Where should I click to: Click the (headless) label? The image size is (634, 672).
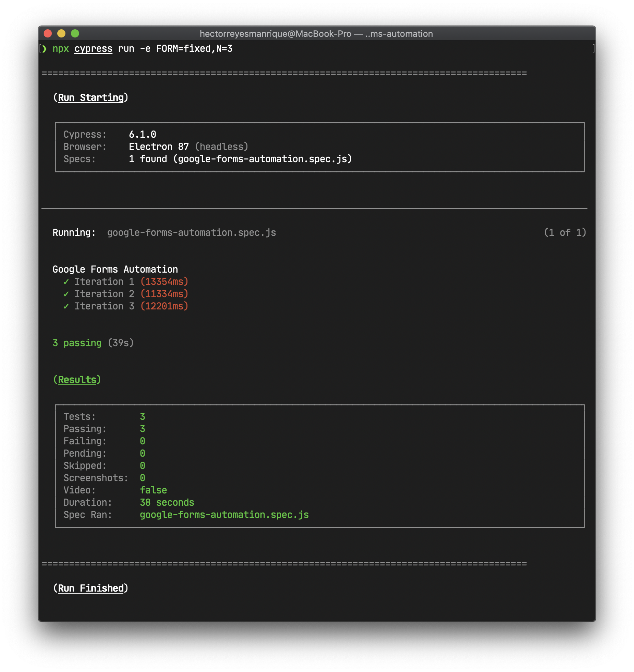click(x=222, y=147)
